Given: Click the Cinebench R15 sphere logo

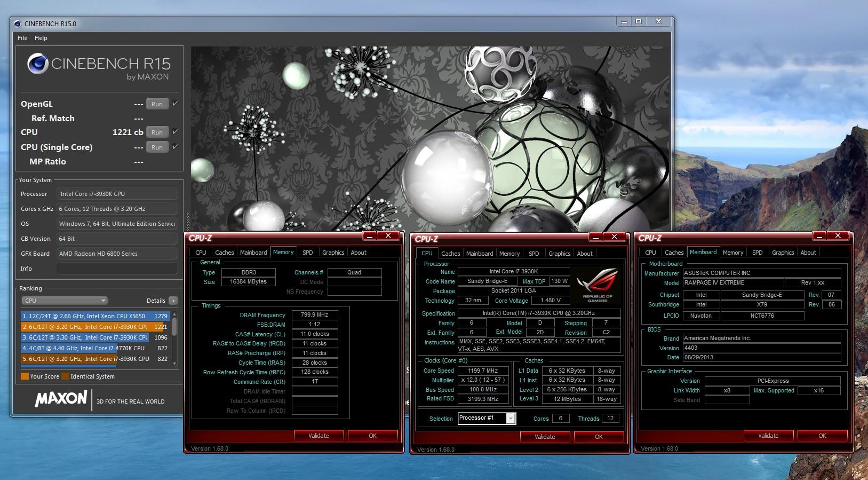Looking at the screenshot, I should (38, 64).
